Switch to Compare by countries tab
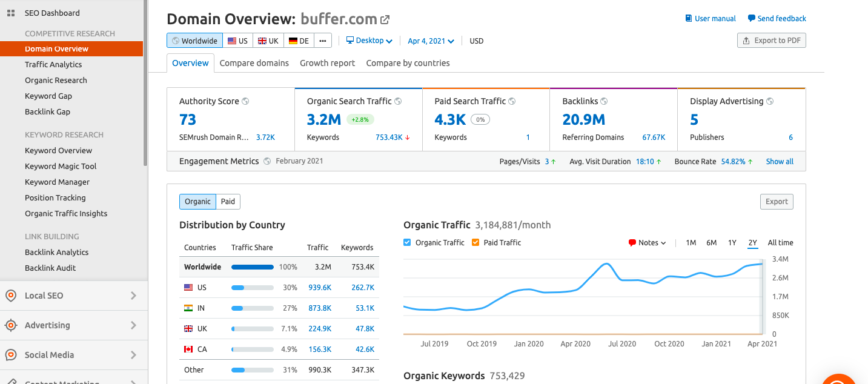This screenshot has width=868, height=384. click(408, 63)
